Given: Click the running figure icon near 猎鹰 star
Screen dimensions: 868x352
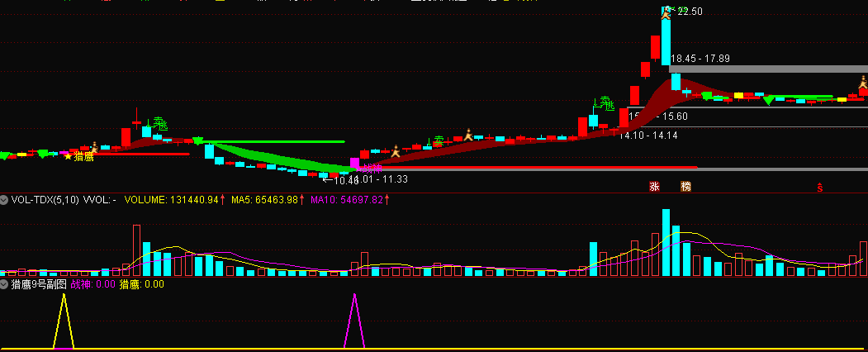Looking at the screenshot, I should pyautogui.click(x=94, y=148).
